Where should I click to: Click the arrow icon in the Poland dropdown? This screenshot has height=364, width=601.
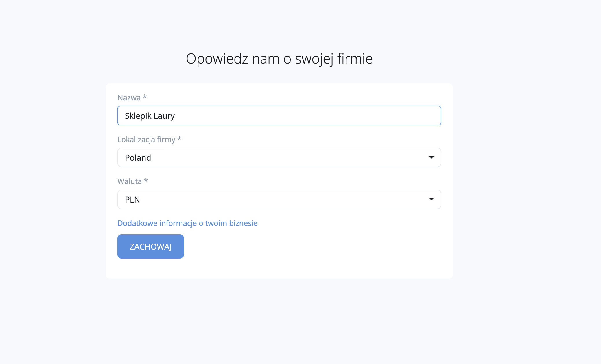[x=431, y=157]
